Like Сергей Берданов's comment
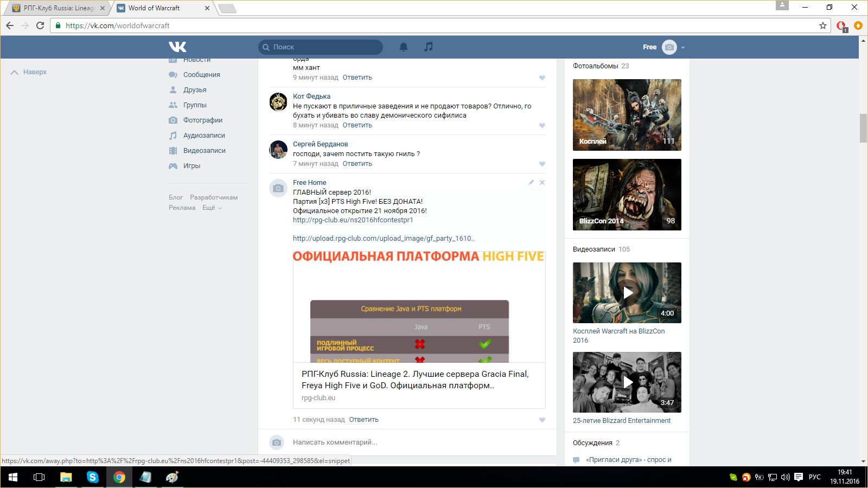This screenshot has width=868, height=488. tap(542, 164)
